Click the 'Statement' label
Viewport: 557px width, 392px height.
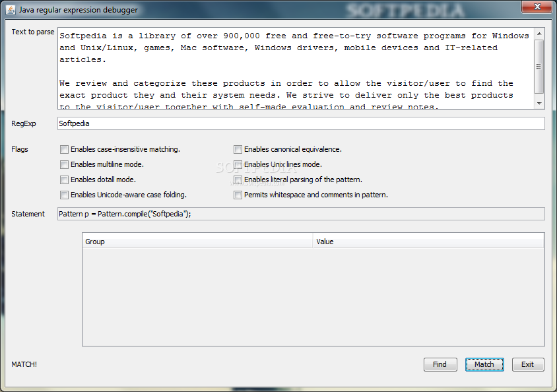pos(28,214)
